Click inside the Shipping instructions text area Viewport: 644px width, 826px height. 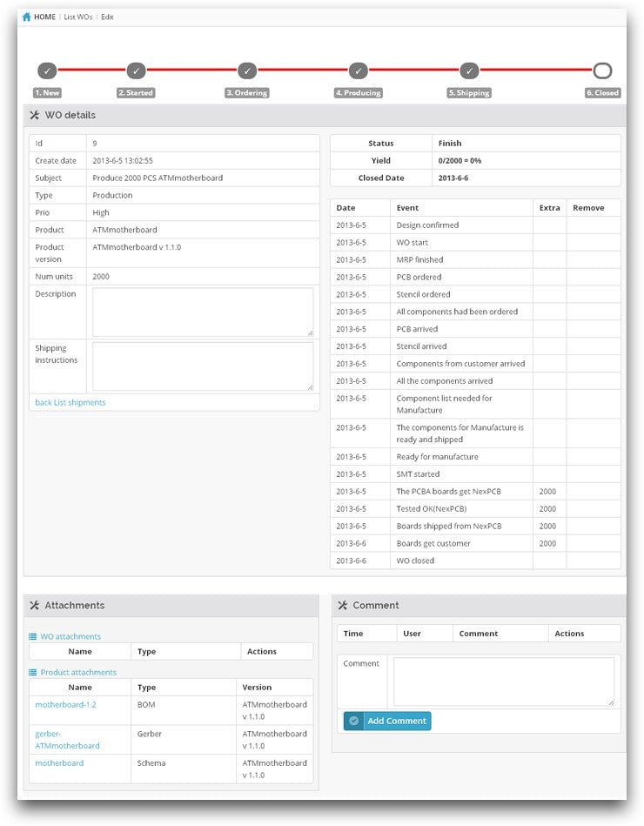203,366
